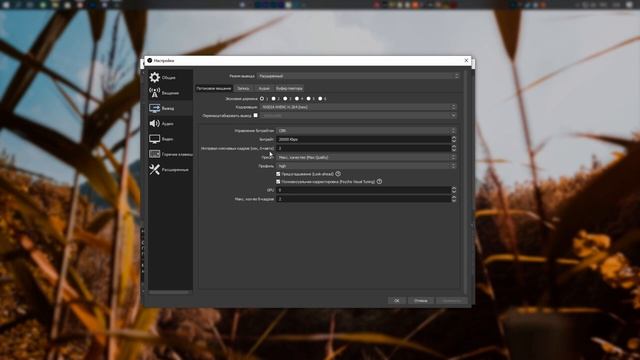Click the keyframe interval stepper arrows
This screenshot has width=640, height=360.
coord(453,148)
